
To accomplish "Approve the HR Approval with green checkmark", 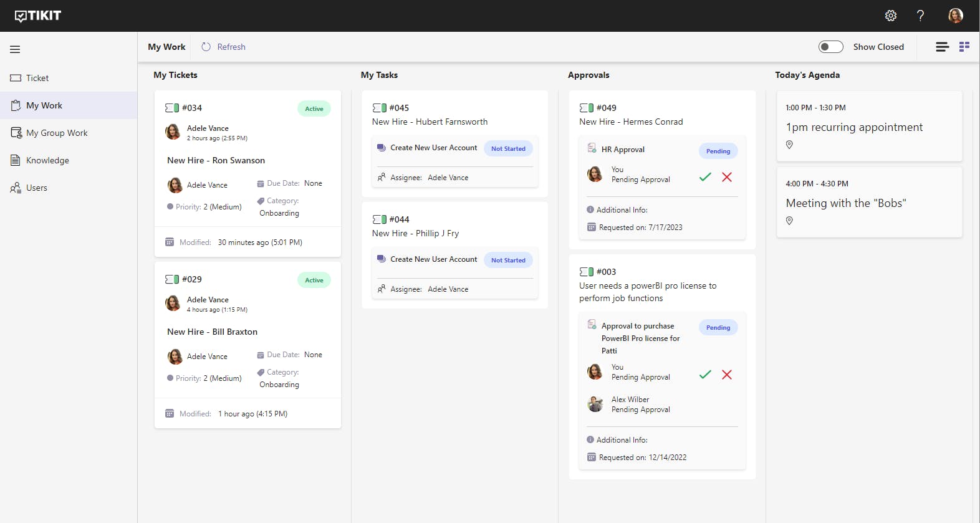I will (705, 177).
